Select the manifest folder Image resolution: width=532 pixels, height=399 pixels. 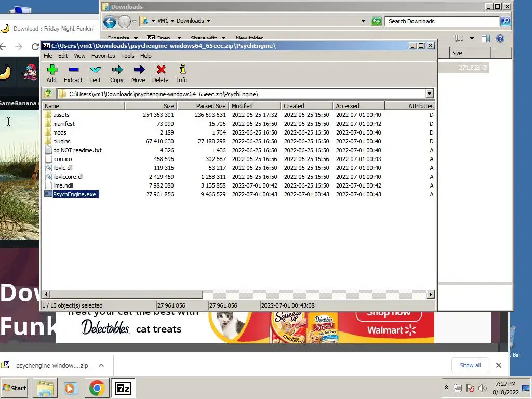point(64,124)
